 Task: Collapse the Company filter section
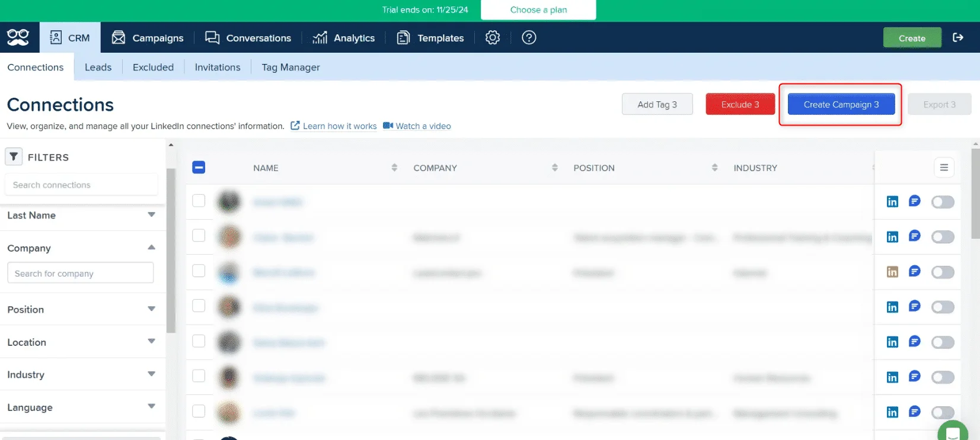click(152, 247)
